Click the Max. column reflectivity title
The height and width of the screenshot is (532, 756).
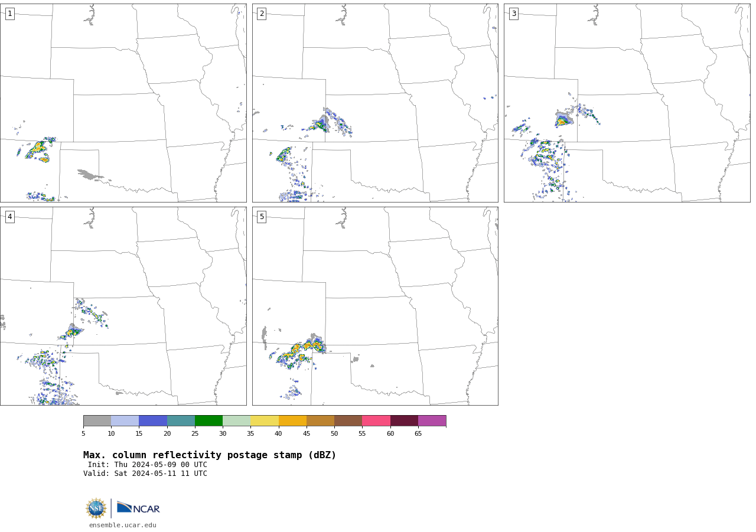(210, 455)
